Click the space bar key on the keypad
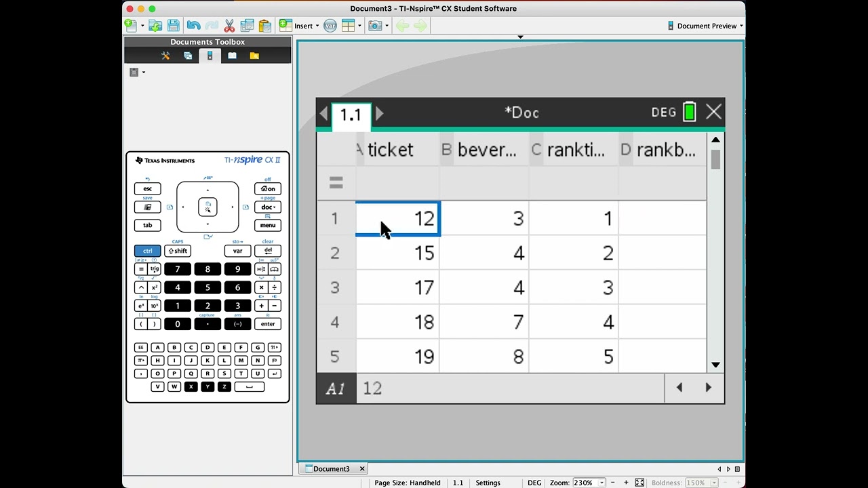Screen dimensions: 868x488 click(x=250, y=387)
